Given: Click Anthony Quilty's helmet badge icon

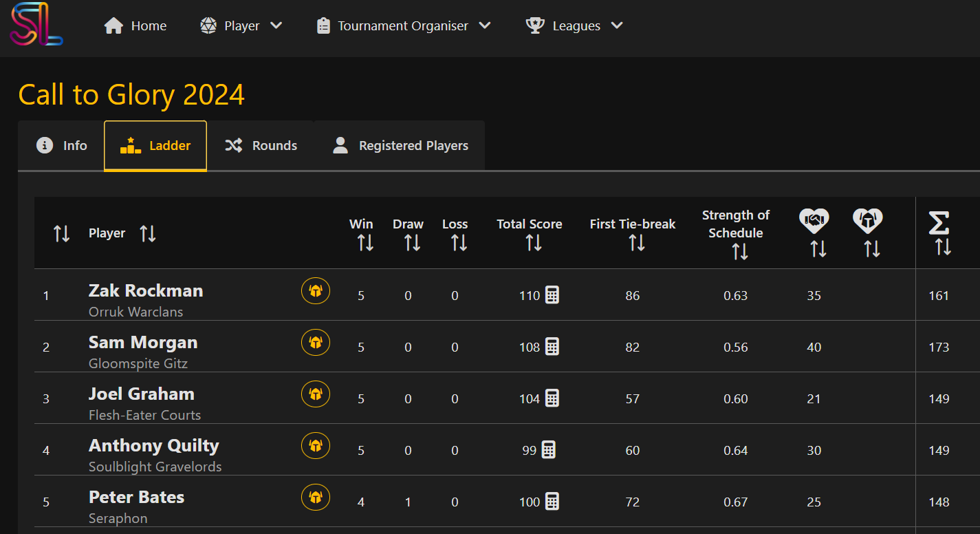Looking at the screenshot, I should [x=316, y=445].
